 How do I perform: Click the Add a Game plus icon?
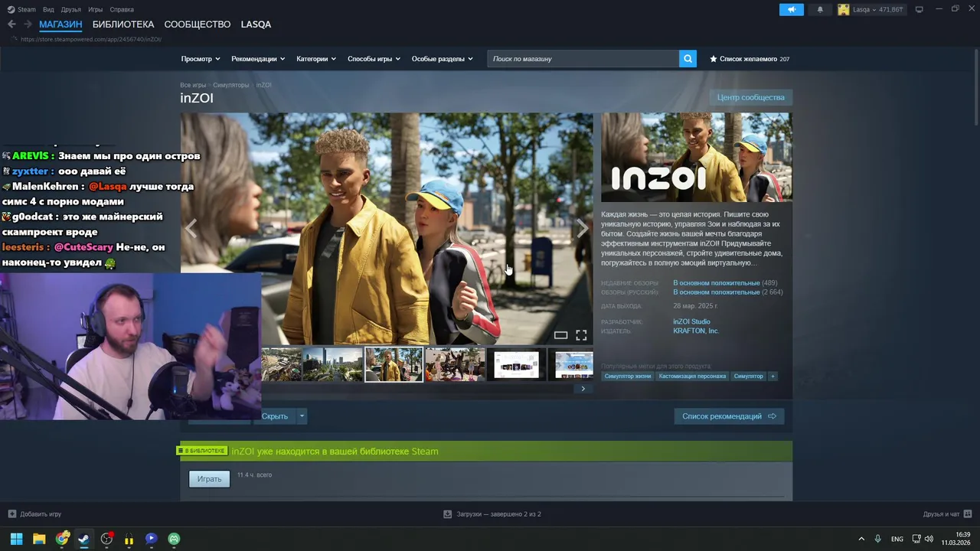pyautogui.click(x=11, y=514)
